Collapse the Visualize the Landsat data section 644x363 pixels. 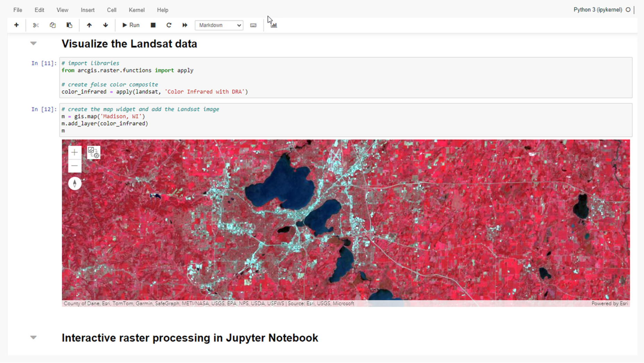tap(33, 43)
